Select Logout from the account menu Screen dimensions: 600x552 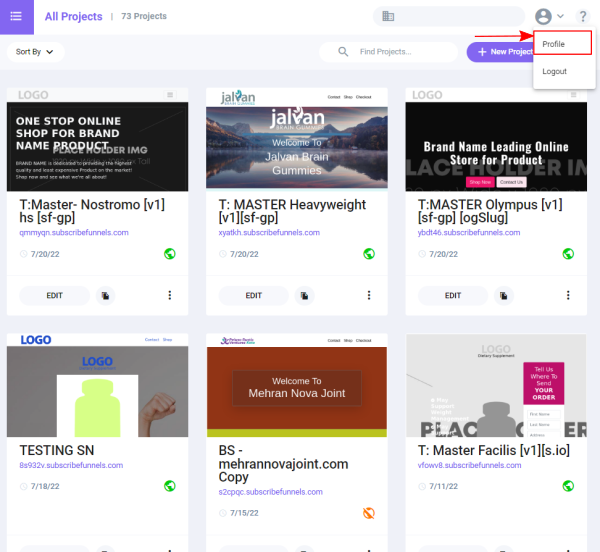554,72
